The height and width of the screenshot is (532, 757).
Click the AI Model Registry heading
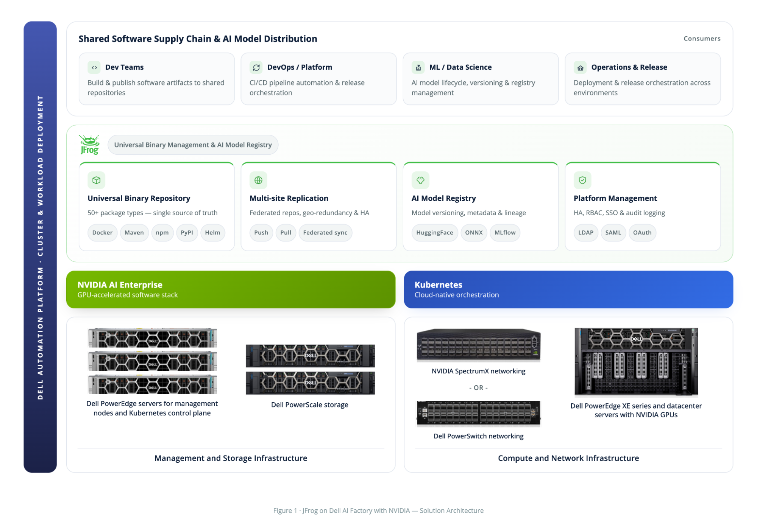[x=443, y=198]
